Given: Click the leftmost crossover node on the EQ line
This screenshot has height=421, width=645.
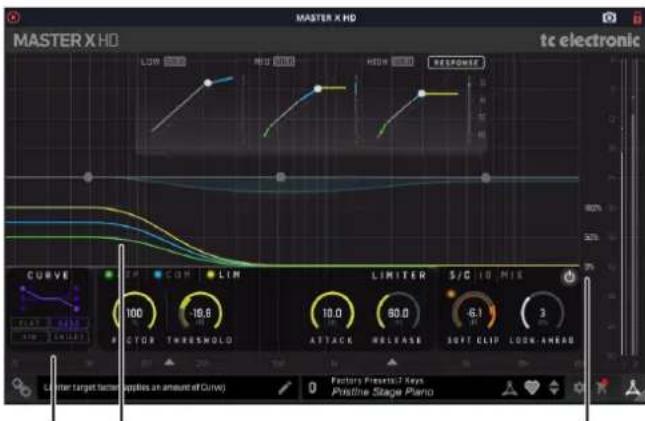Looking at the screenshot, I should 88,177.
